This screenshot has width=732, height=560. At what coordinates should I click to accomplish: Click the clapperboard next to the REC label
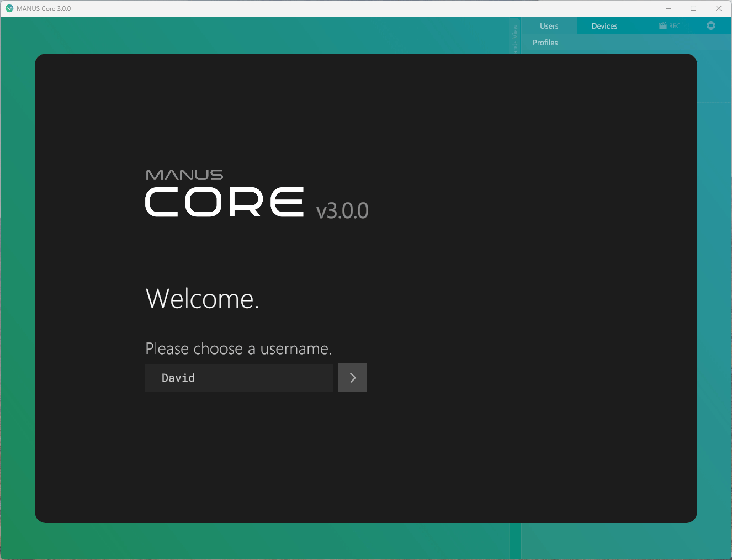[x=662, y=25]
